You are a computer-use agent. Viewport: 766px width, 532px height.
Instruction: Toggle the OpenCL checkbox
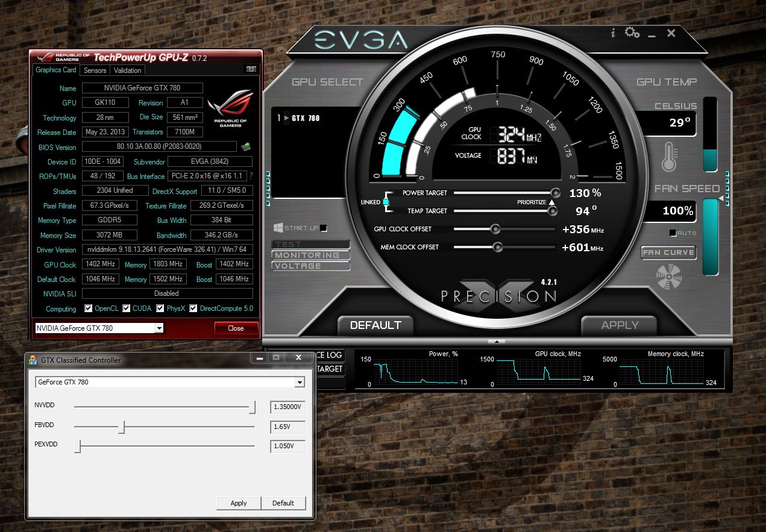pyautogui.click(x=89, y=308)
